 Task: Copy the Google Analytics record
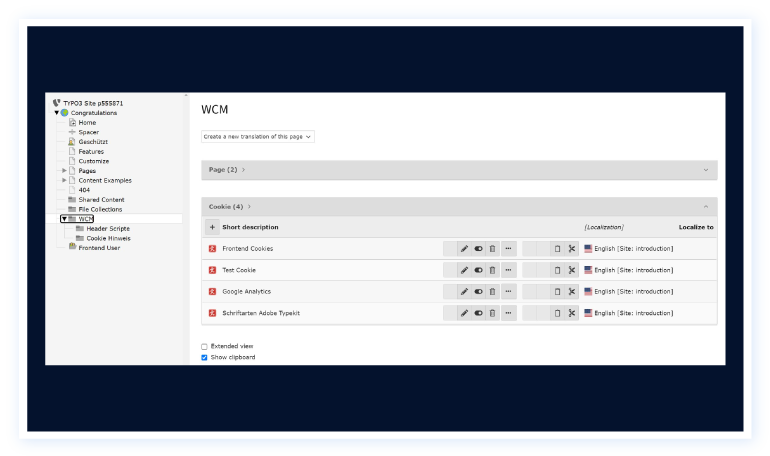pyautogui.click(x=557, y=292)
